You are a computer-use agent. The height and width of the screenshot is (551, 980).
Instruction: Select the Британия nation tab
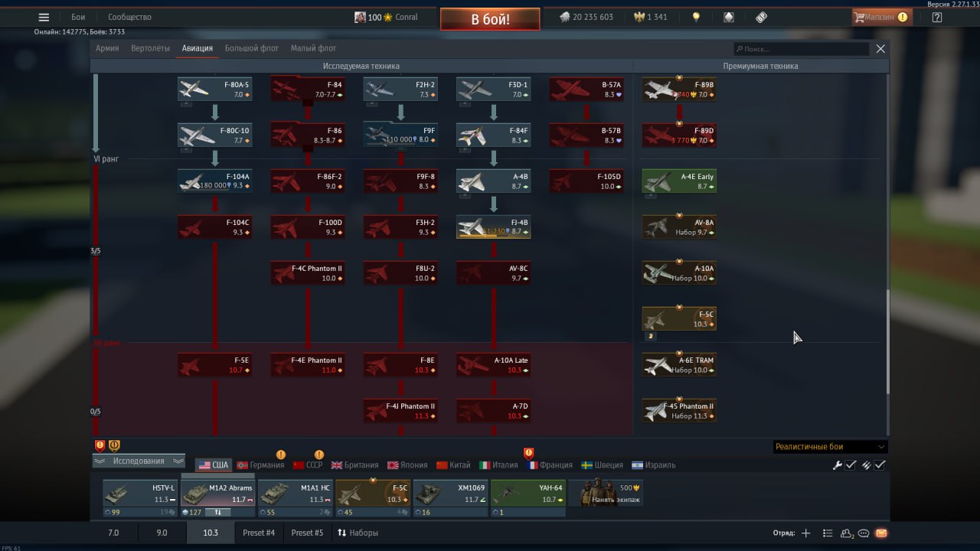355,465
